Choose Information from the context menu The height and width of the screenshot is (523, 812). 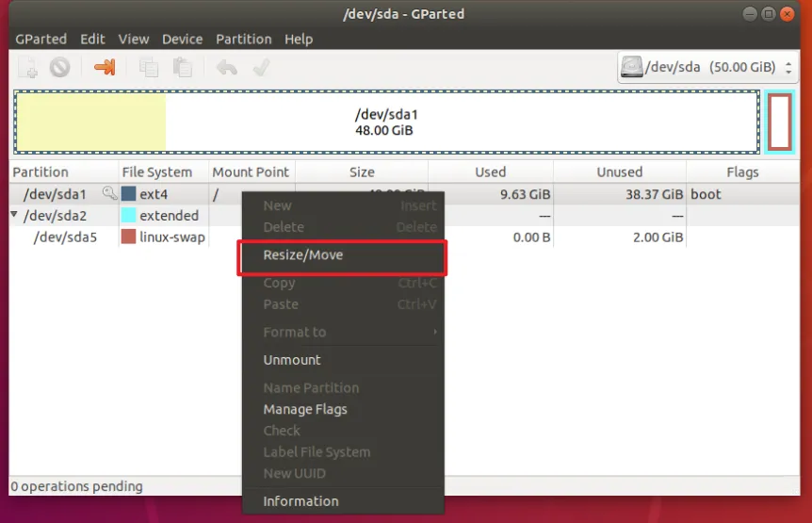[x=343, y=501]
